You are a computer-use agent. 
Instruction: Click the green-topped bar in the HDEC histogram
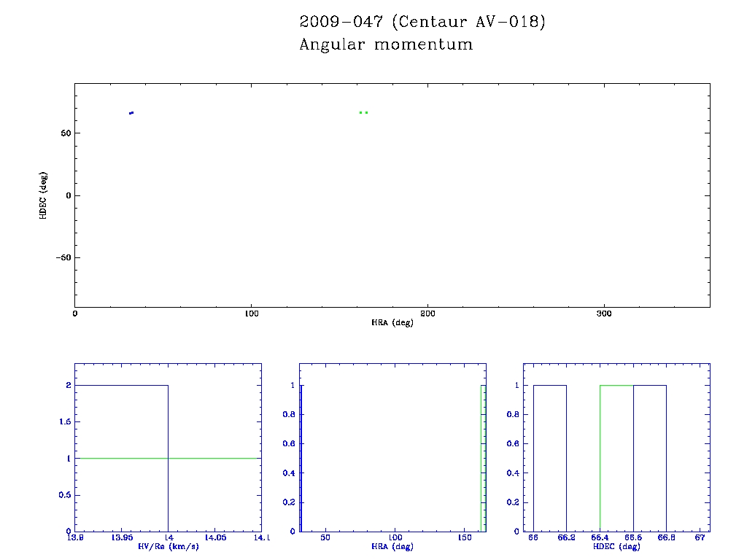click(x=616, y=458)
